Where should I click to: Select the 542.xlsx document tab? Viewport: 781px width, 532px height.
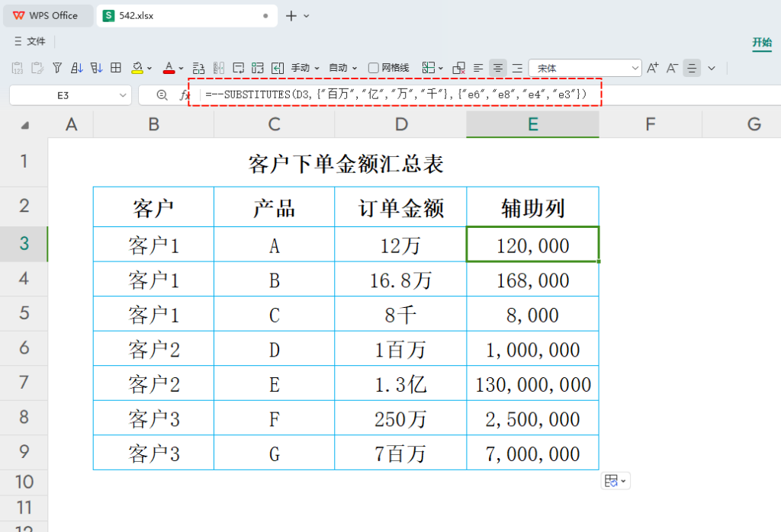pos(187,15)
